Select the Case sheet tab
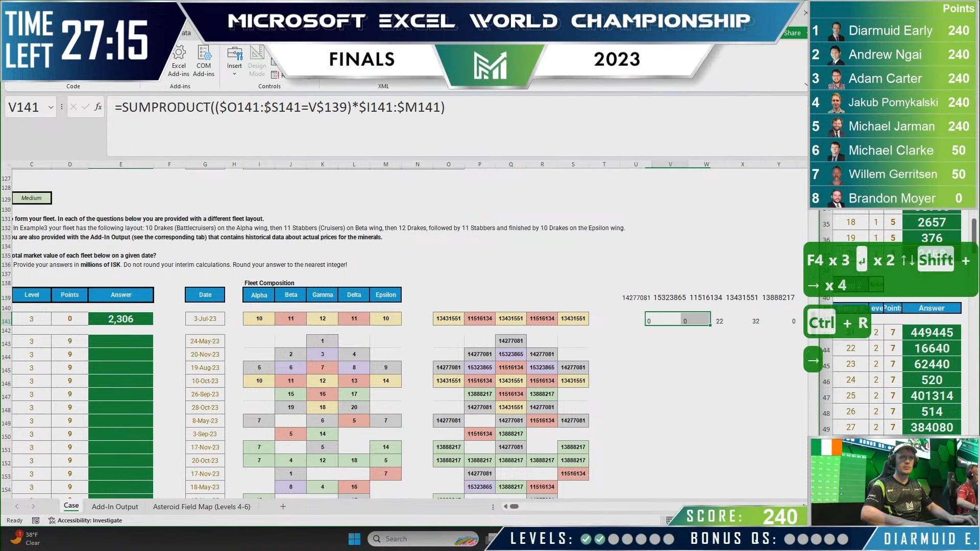The height and width of the screenshot is (551, 980). (71, 506)
